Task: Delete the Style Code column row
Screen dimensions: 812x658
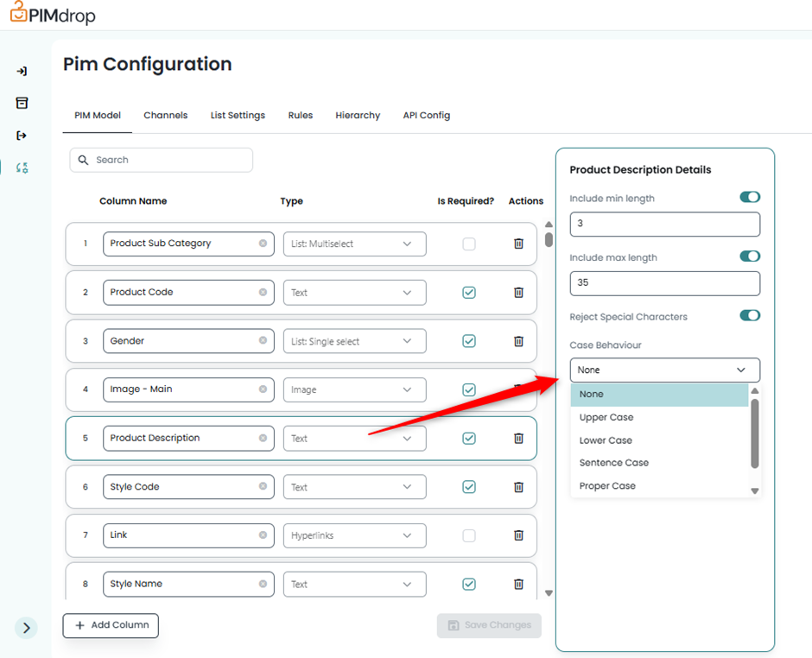Action: point(518,487)
